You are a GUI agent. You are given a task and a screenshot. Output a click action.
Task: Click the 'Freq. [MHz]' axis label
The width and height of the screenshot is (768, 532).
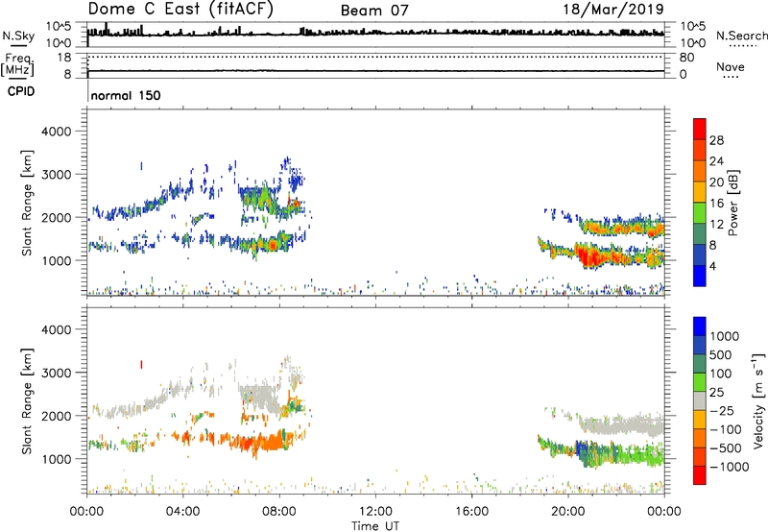(17, 65)
